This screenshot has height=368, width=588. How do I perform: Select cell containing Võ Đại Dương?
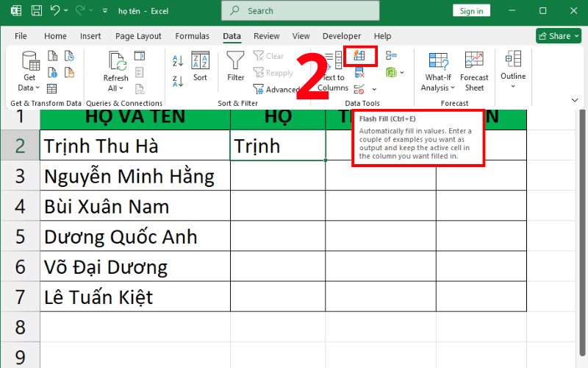click(x=135, y=266)
